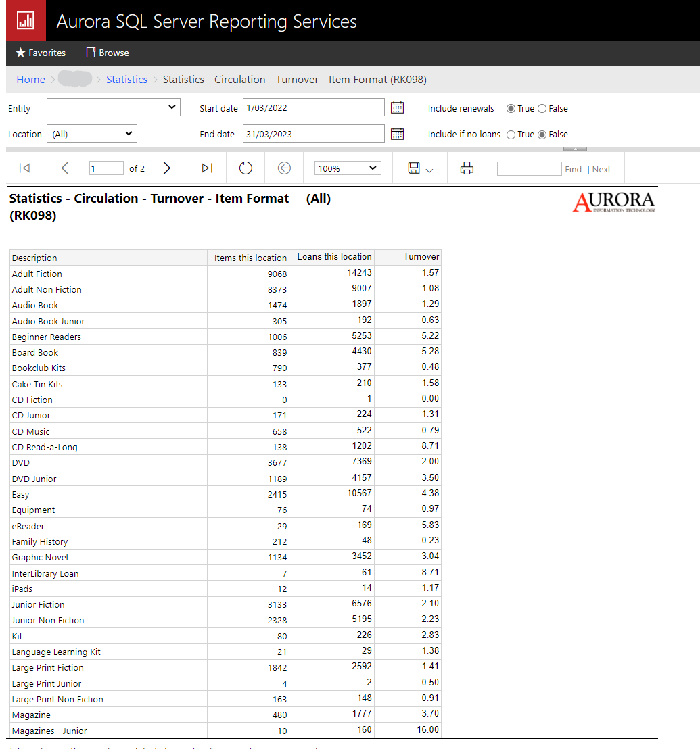Click the Family History row label
The image size is (700, 749).
pyautogui.click(x=40, y=542)
